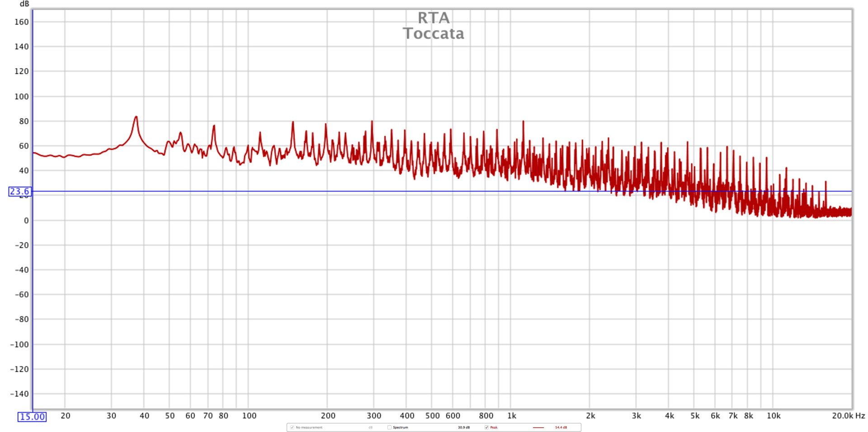
Task: Click the 1k frequency axis label
Action: pyautogui.click(x=512, y=416)
